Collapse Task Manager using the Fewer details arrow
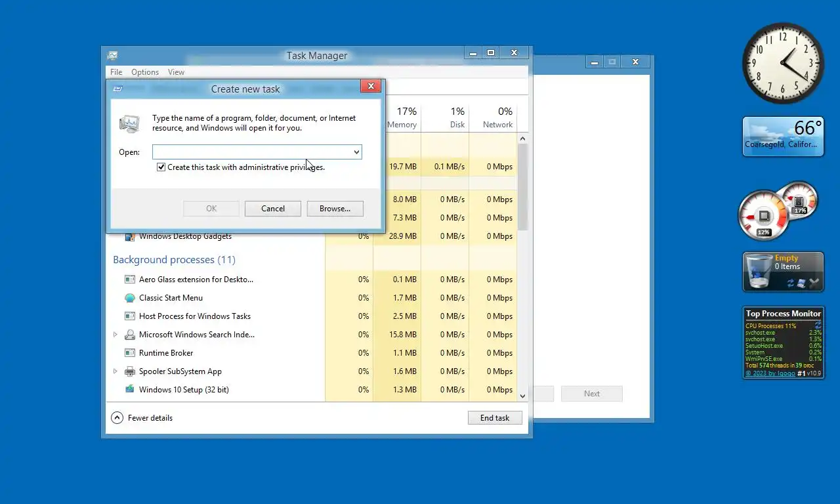Screen dimensions: 840x504 point(117,418)
